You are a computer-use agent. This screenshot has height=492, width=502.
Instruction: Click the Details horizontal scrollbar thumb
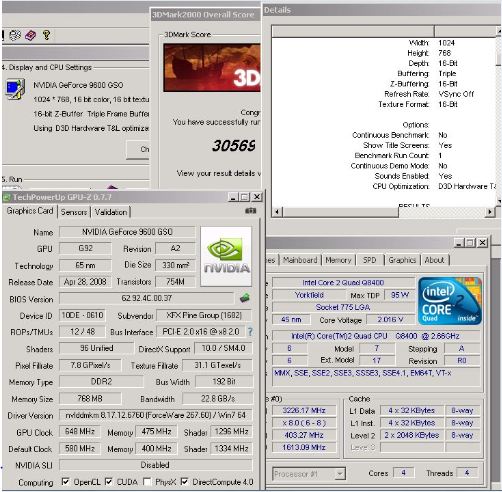pos(340,212)
